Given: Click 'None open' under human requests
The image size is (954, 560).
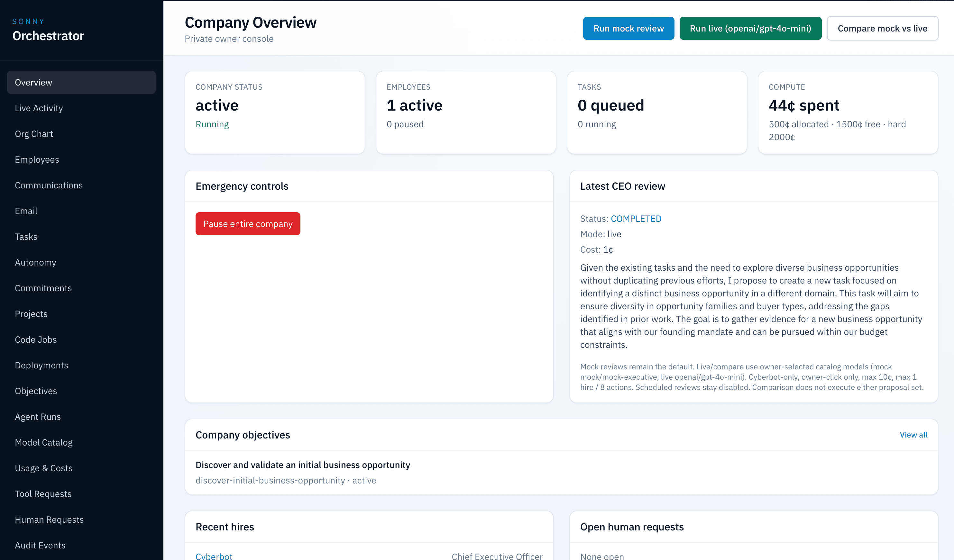Looking at the screenshot, I should click(x=602, y=556).
